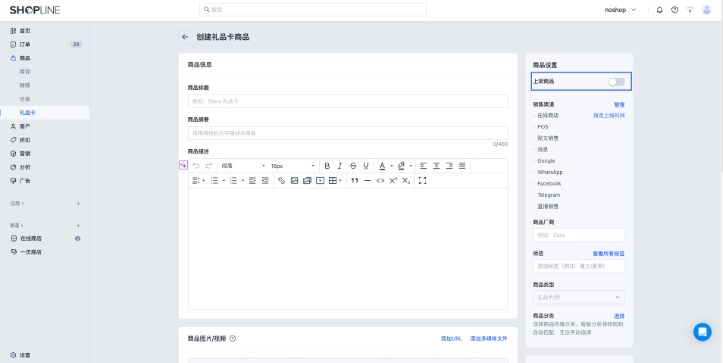Open the paragraph style dropdown (段落)

pos(243,166)
